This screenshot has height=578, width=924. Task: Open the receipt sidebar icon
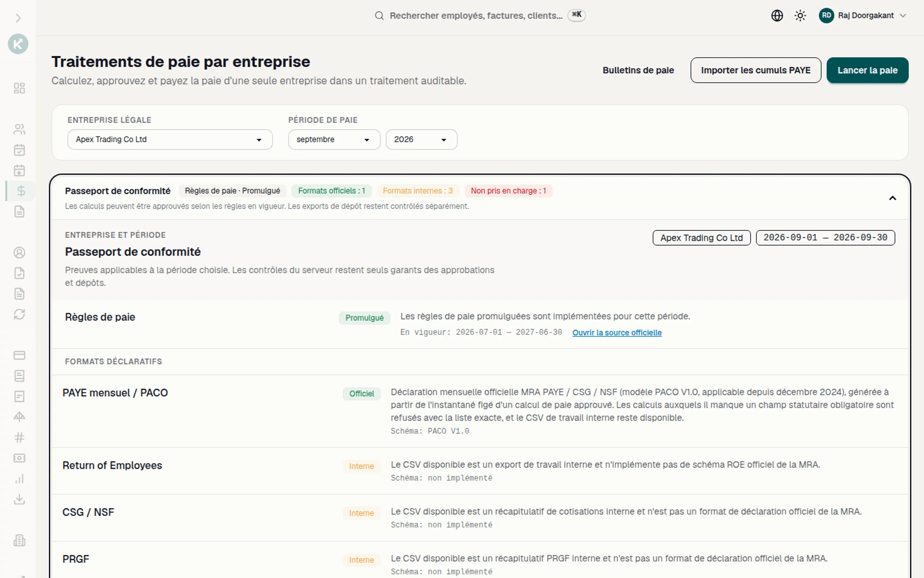pyautogui.click(x=19, y=397)
